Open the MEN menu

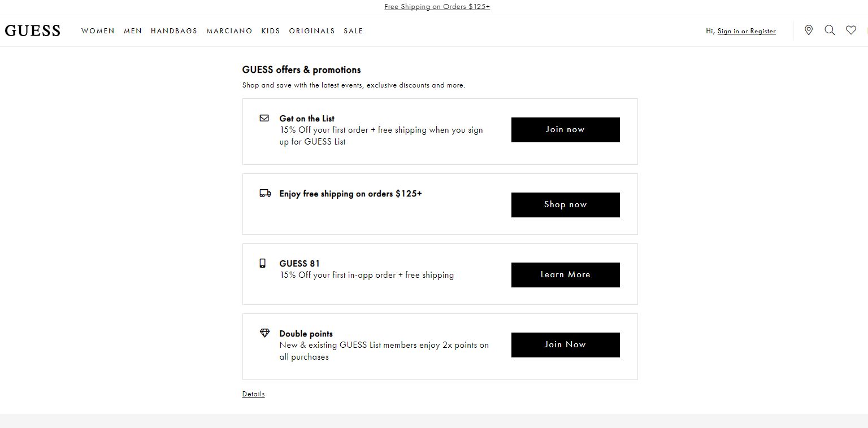(x=133, y=31)
